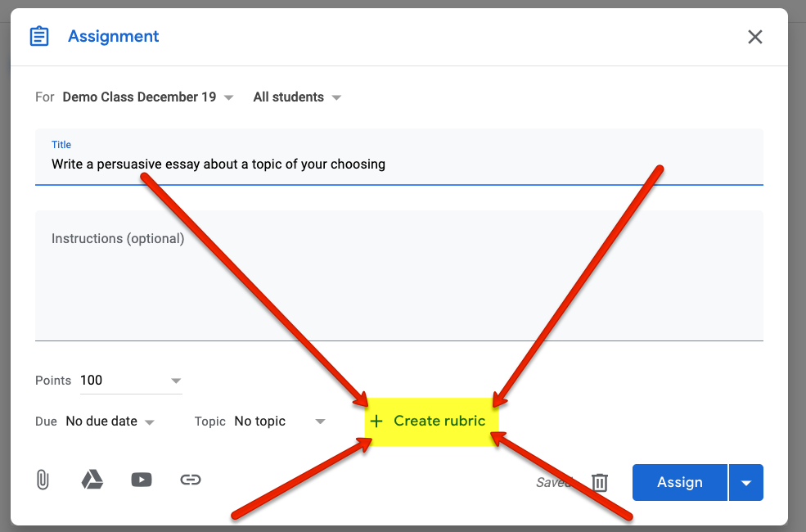The width and height of the screenshot is (806, 532).
Task: Edit the assignment title text
Action: click(218, 164)
